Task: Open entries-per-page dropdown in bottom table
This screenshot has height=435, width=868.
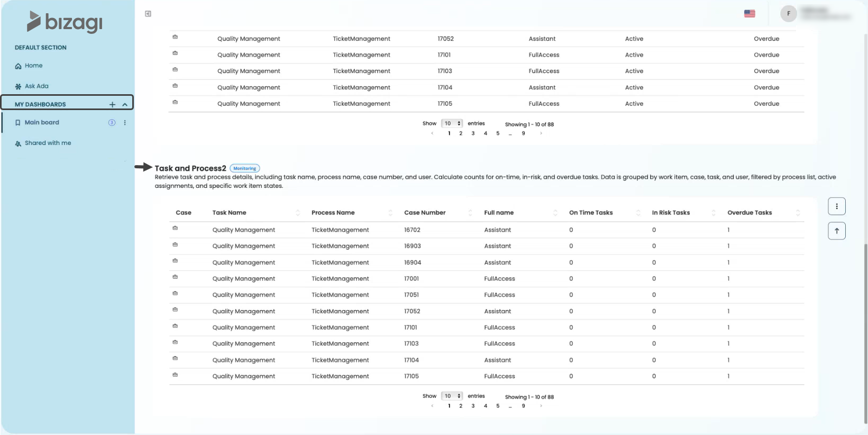Action: pyautogui.click(x=452, y=396)
